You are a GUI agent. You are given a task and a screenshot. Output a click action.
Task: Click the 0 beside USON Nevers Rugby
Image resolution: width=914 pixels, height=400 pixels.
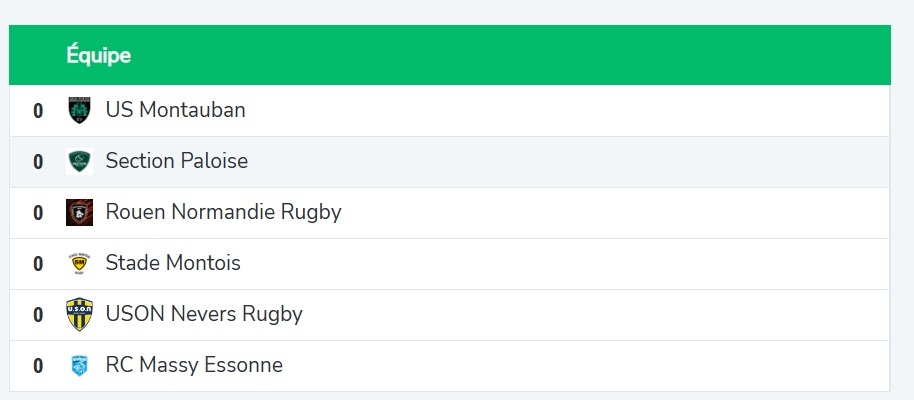point(38,315)
